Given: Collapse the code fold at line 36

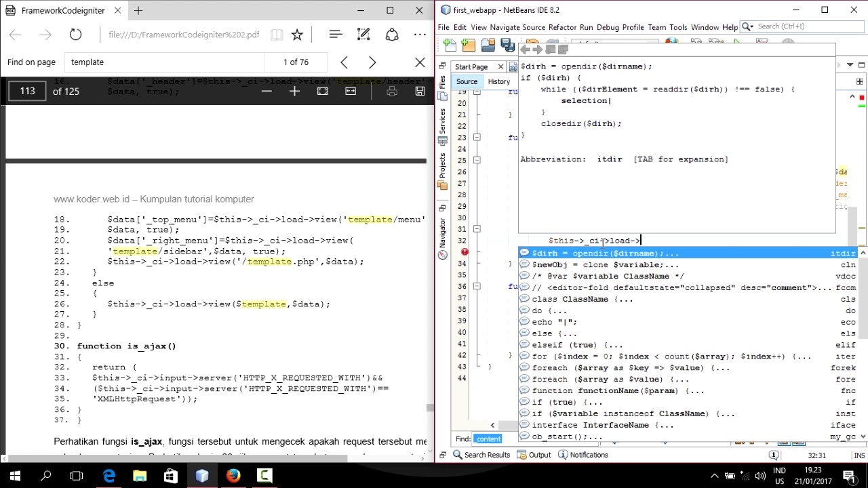Looking at the screenshot, I should tap(477, 287).
